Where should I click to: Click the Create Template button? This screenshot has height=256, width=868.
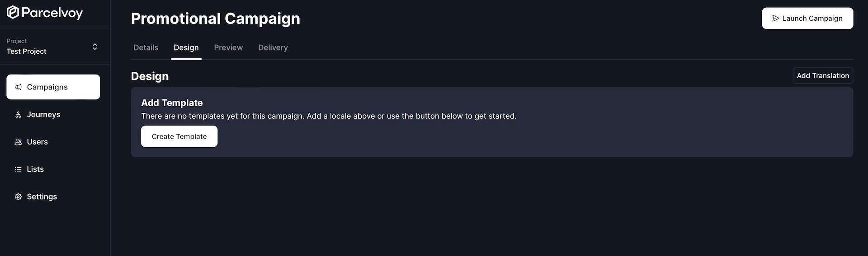tap(179, 136)
